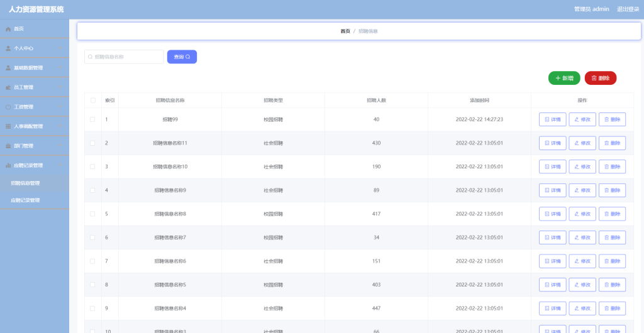This screenshot has width=644, height=333.
Task: Click the 招聘信息名称5 name cell
Action: point(170,285)
